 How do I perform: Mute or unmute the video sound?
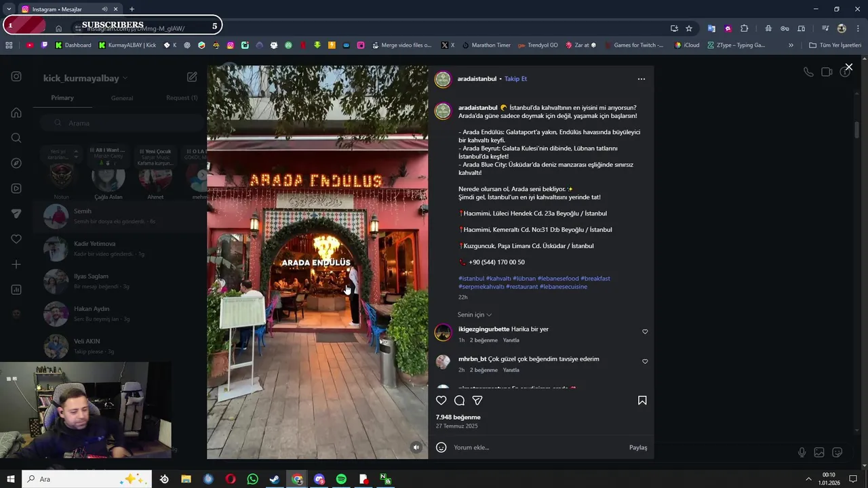(x=416, y=447)
